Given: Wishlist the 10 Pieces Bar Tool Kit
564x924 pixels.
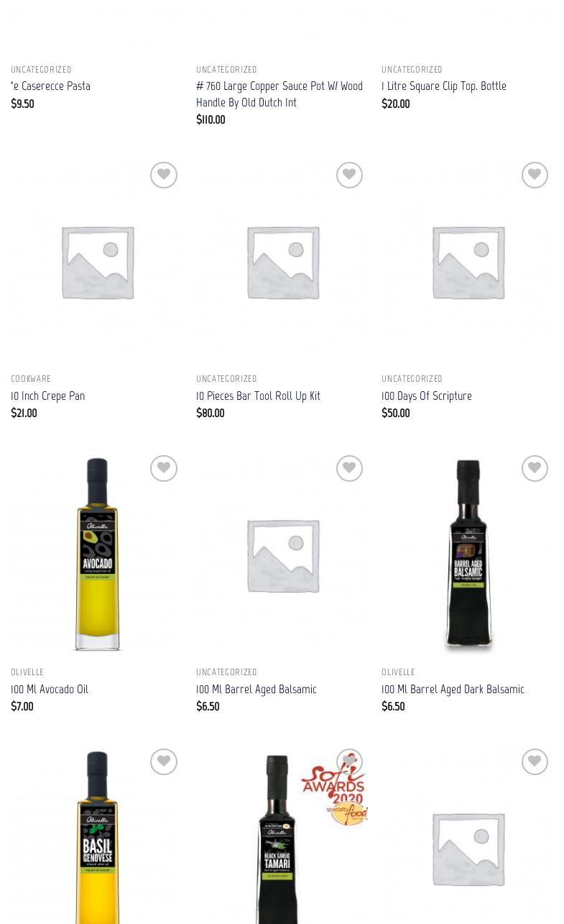Looking at the screenshot, I should tap(349, 175).
